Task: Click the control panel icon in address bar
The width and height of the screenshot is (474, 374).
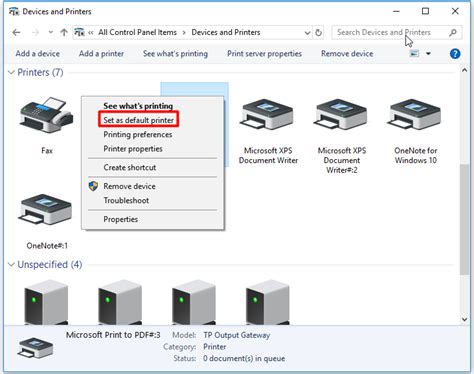Action: [x=79, y=32]
